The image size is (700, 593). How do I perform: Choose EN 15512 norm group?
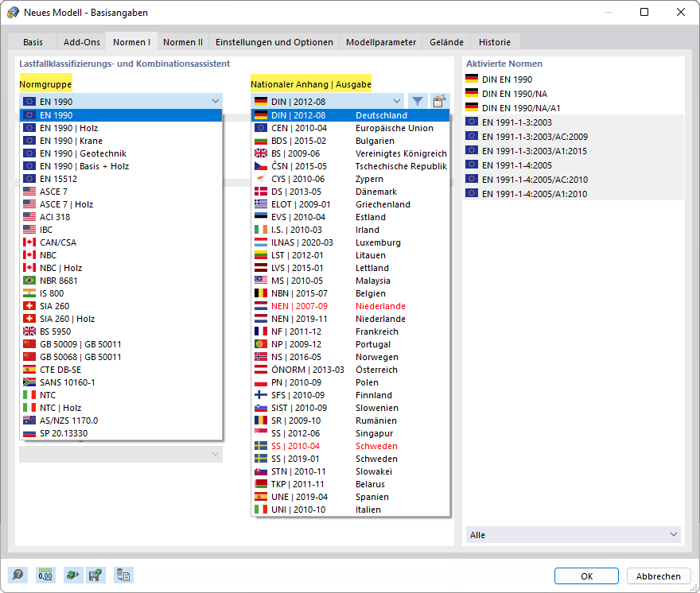(121, 179)
